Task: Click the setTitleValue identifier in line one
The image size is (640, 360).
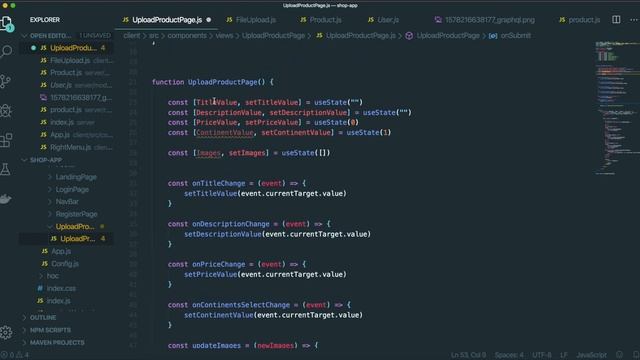Action: point(271,102)
